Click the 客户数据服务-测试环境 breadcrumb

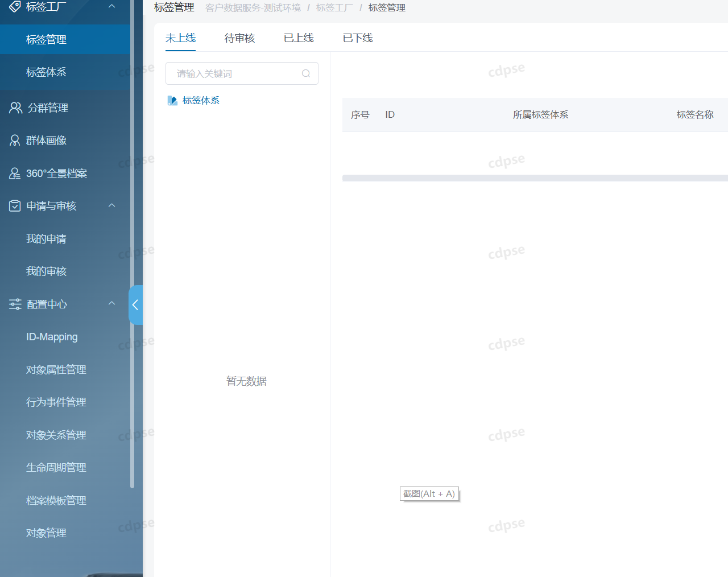253,8
